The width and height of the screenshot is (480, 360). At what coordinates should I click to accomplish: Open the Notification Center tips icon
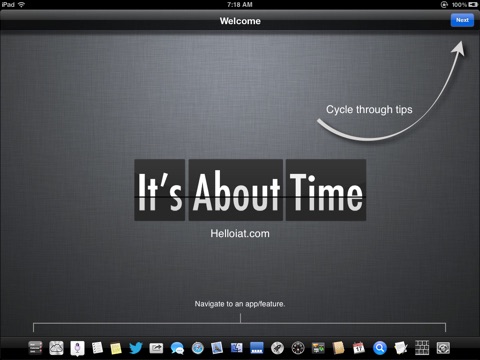[35, 348]
